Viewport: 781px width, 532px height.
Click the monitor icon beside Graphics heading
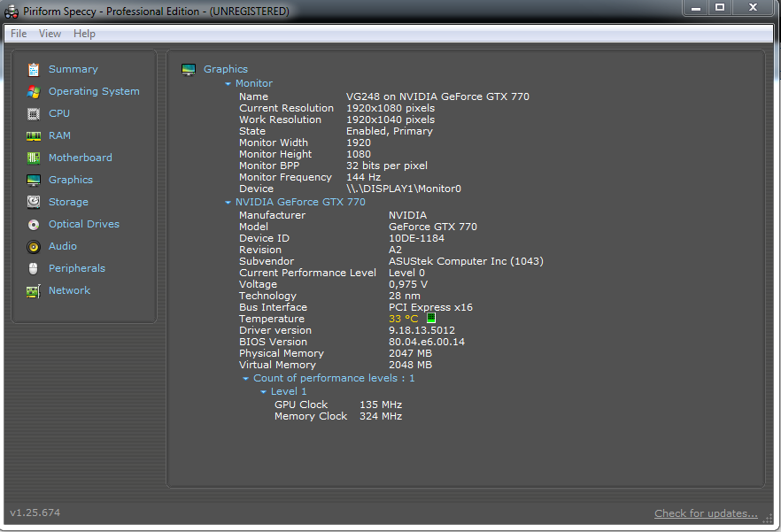pyautogui.click(x=189, y=70)
